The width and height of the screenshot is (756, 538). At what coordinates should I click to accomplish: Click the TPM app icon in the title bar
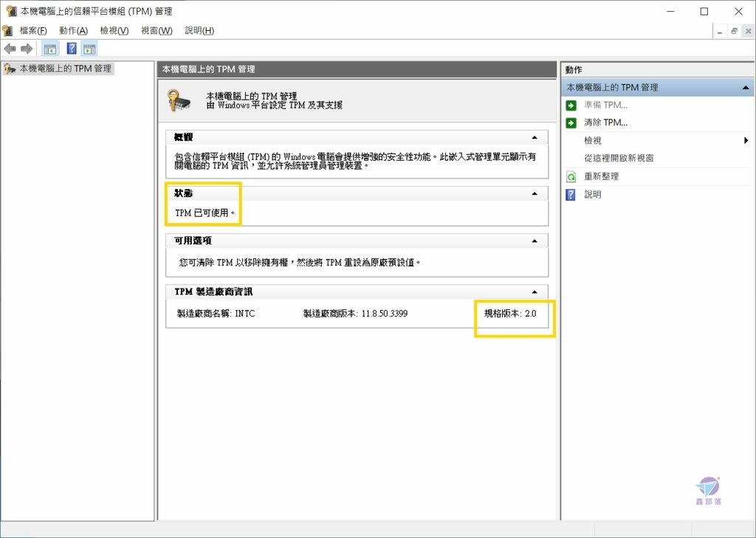[10, 11]
